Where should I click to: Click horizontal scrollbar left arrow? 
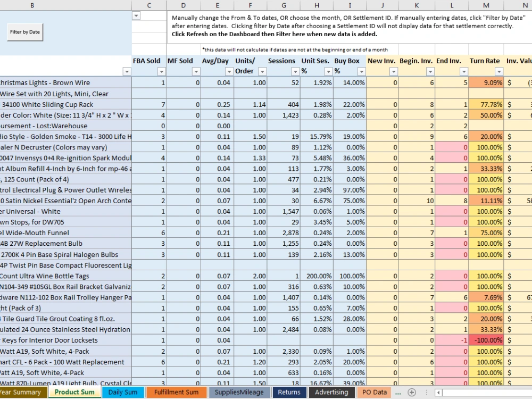tap(438, 393)
